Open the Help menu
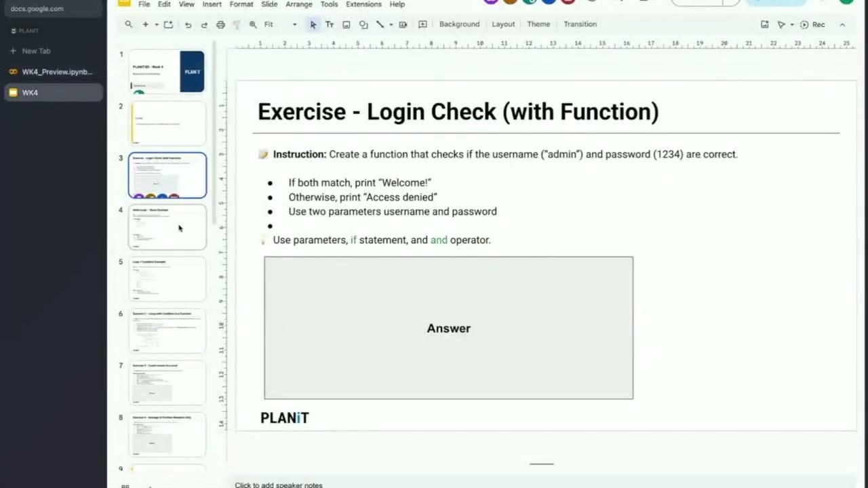The width and height of the screenshot is (868, 488). tap(397, 4)
